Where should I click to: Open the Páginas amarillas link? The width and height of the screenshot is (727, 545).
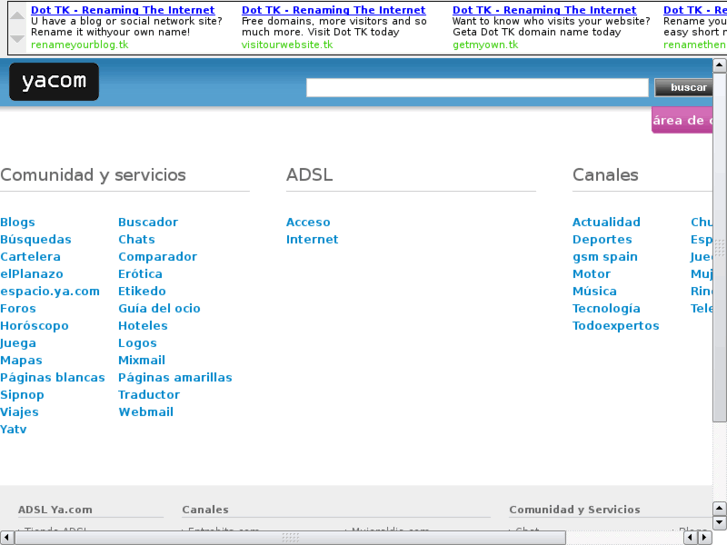pos(175,378)
